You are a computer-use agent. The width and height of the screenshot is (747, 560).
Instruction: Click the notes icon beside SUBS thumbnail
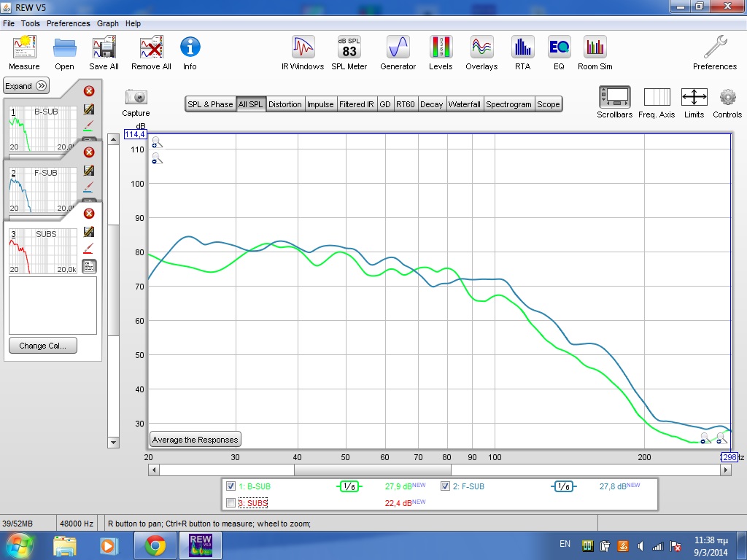(89, 266)
